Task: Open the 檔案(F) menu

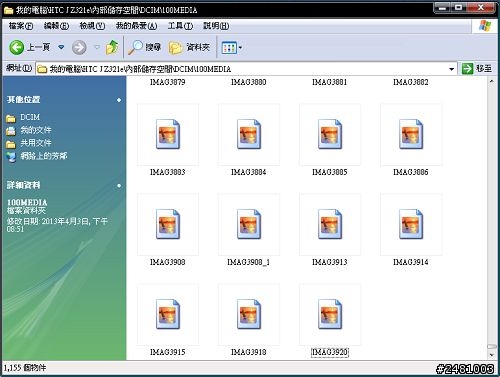Action: 21,26
